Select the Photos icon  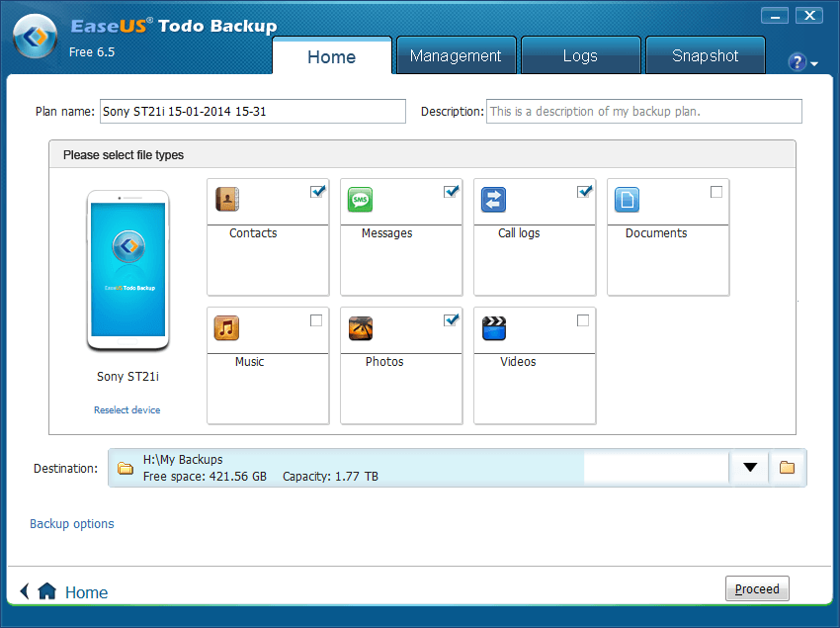[x=360, y=327]
